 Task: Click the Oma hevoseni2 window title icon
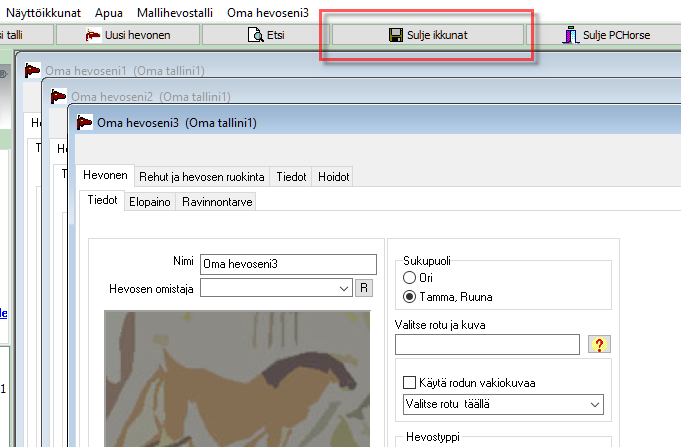[59, 97]
